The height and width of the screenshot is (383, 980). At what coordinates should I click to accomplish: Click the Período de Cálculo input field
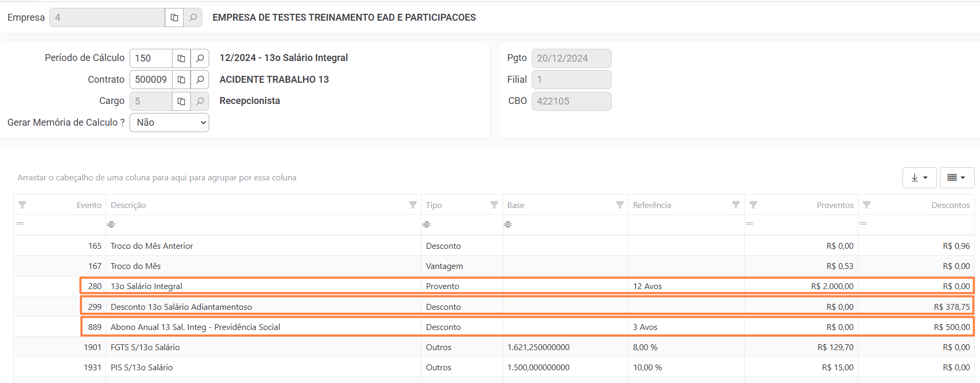(x=151, y=58)
